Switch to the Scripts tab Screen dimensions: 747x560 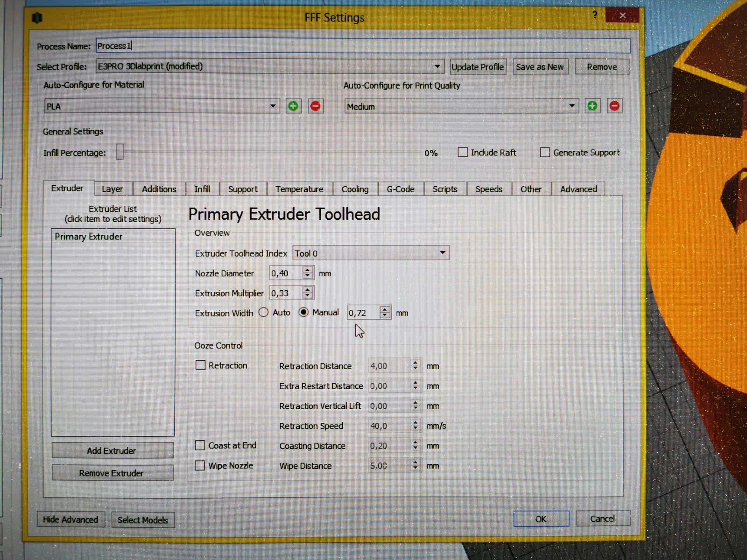[x=445, y=189]
